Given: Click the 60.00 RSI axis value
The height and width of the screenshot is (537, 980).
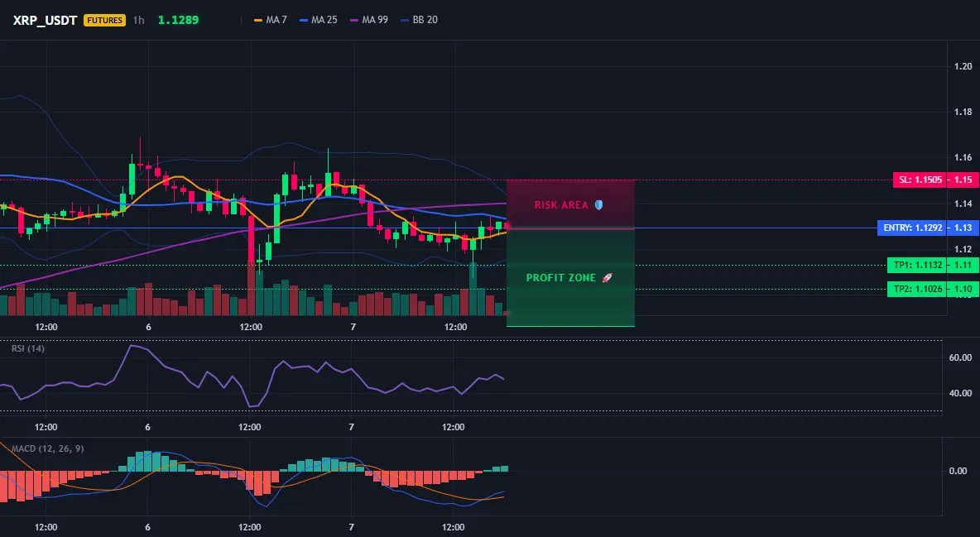Looking at the screenshot, I should coord(961,357).
